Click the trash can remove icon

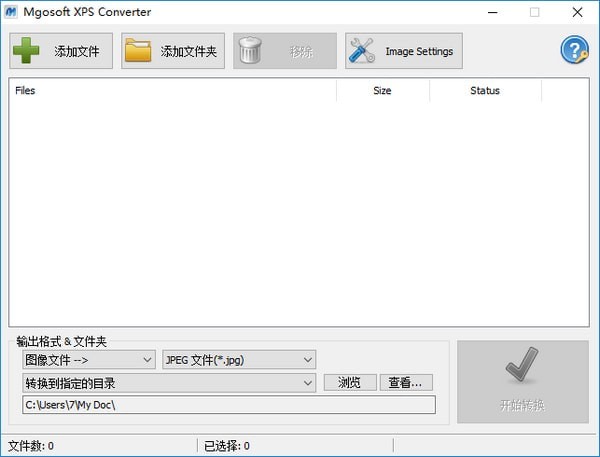pos(250,50)
